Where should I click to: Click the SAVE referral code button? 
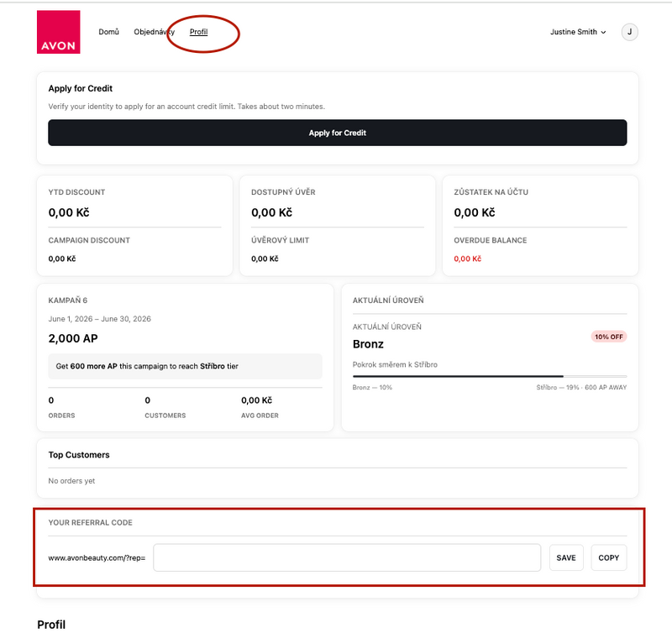tap(566, 557)
